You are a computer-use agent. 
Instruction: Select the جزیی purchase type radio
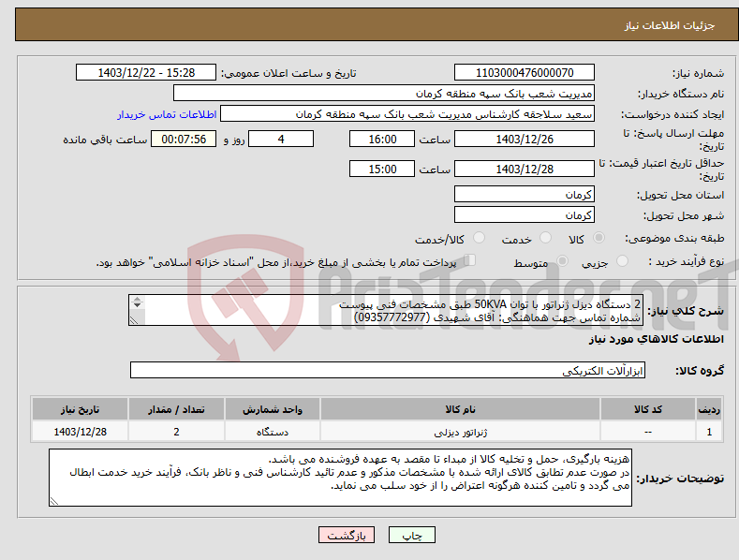pyautogui.click(x=622, y=260)
